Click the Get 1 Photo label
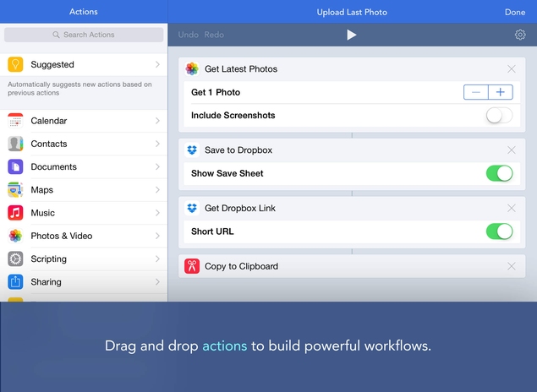This screenshot has width=537, height=392. click(216, 92)
